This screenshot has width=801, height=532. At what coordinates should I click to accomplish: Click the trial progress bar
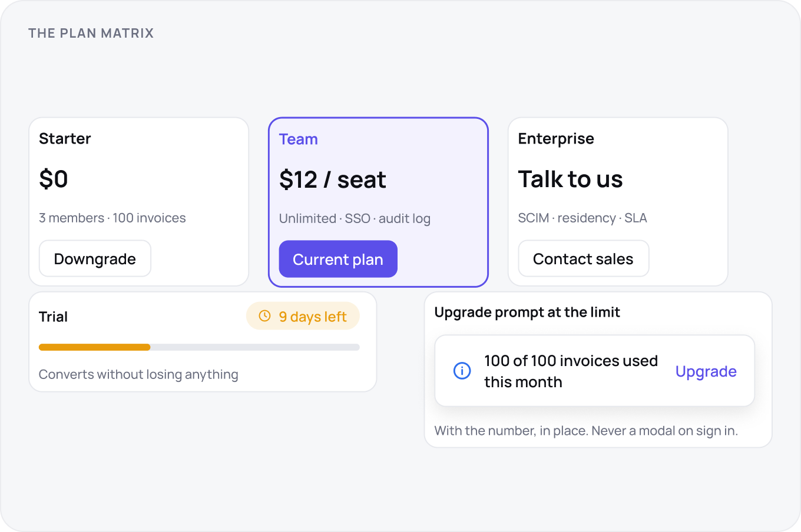pos(199,347)
